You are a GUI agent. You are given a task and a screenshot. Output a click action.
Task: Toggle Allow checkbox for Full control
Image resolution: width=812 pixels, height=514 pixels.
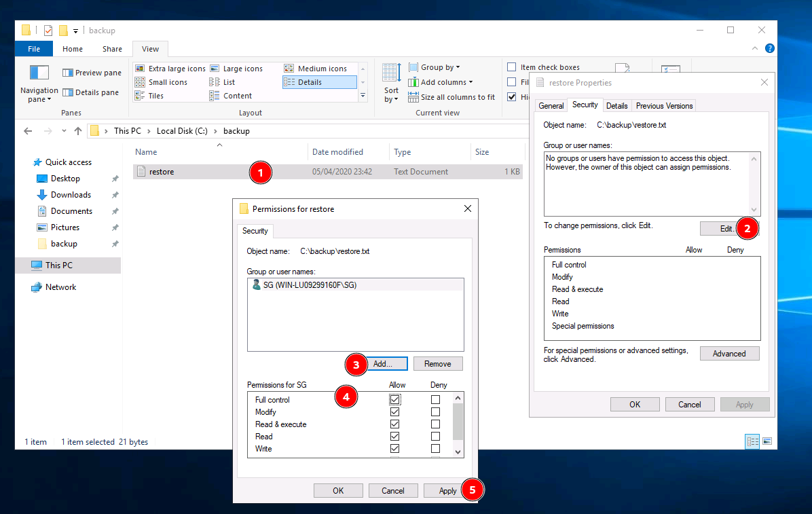(394, 399)
